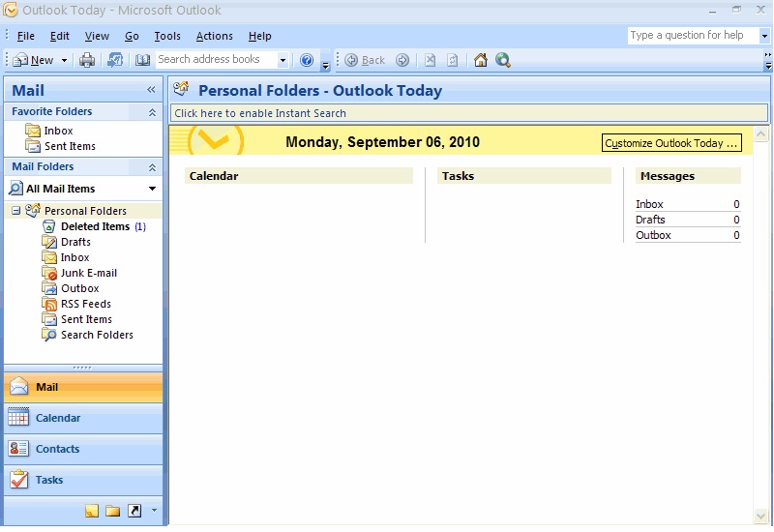
Task: Select Inbox under Favorite Folders
Action: click(49, 131)
